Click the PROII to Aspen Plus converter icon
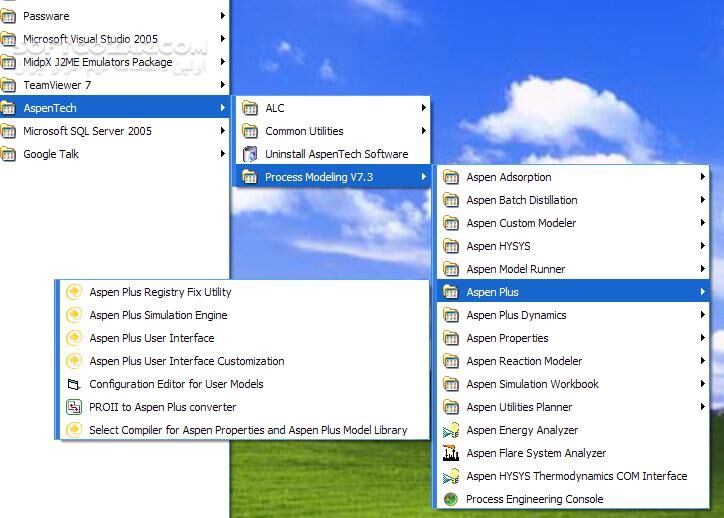The width and height of the screenshot is (724, 518). pos(73,407)
